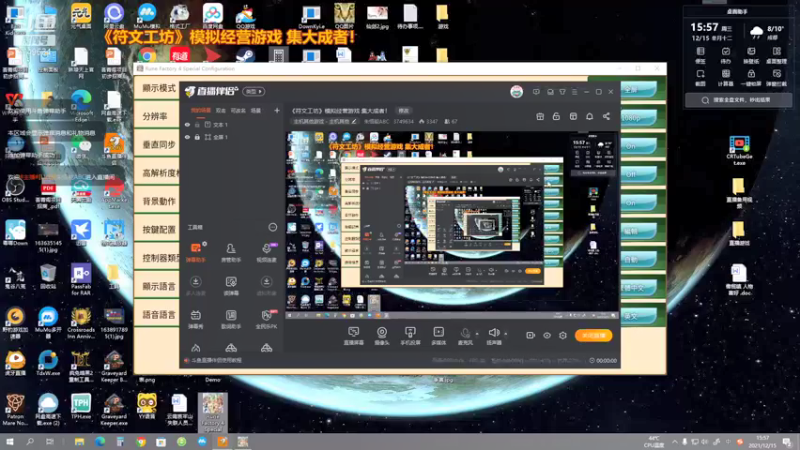Change the 1080p resolution value
The width and height of the screenshot is (800, 450).
(638, 118)
